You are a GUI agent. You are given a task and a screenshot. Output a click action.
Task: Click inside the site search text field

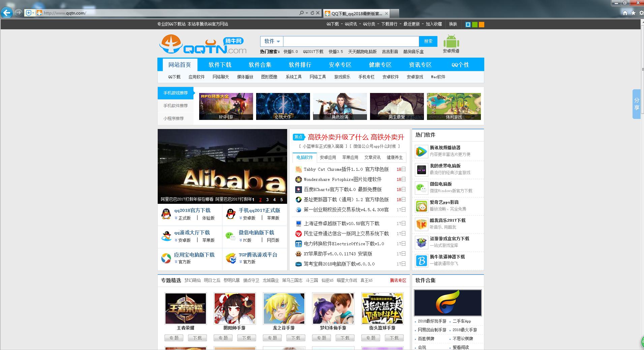351,41
